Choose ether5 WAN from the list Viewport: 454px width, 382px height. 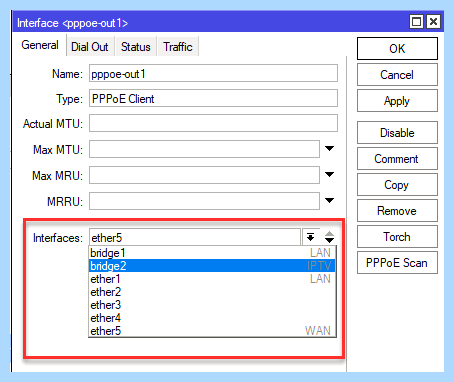[x=212, y=331]
